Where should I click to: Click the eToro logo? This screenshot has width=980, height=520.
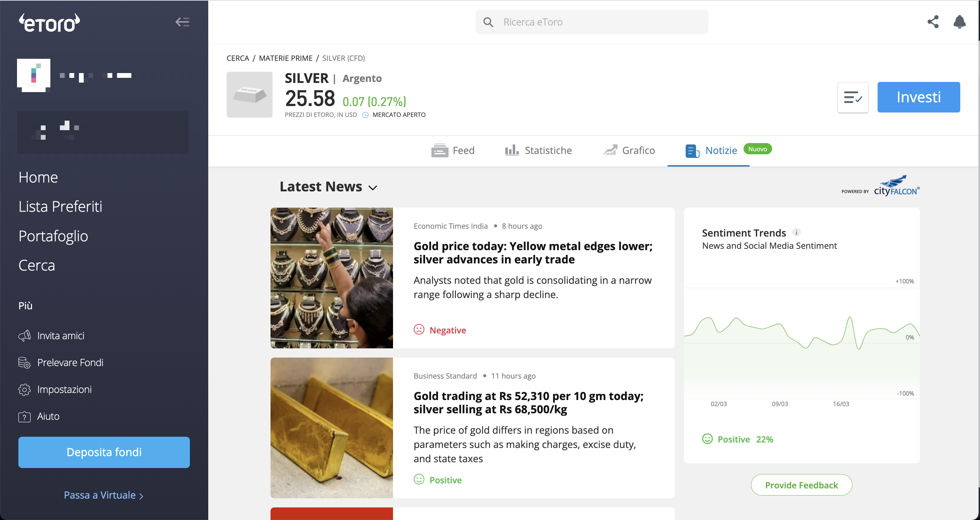click(49, 22)
